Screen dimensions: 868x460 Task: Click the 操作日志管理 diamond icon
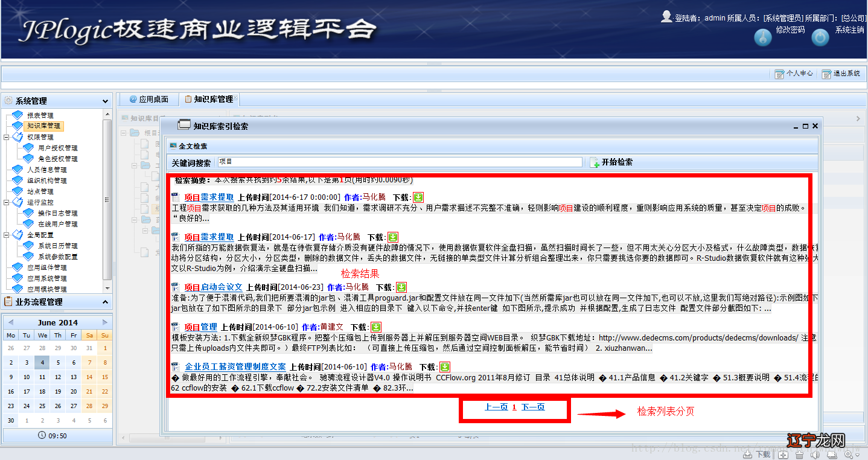point(28,213)
